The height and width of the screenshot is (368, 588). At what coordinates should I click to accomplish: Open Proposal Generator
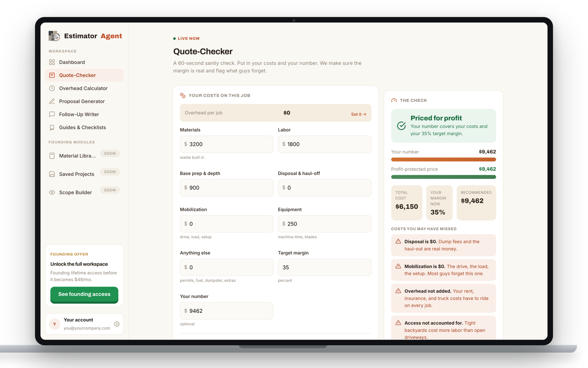(x=84, y=101)
